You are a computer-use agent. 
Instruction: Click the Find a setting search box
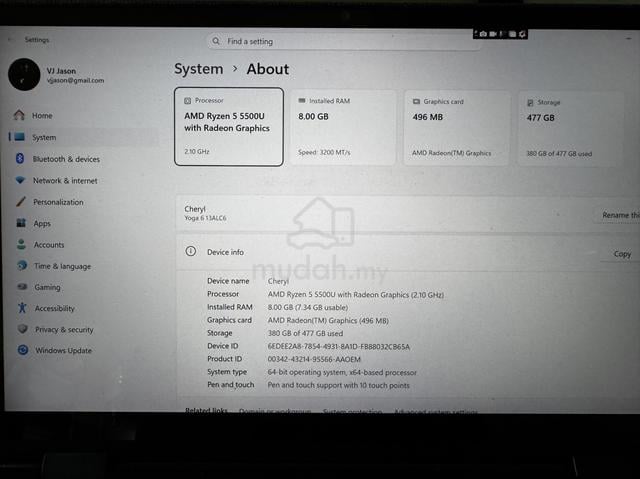click(344, 41)
